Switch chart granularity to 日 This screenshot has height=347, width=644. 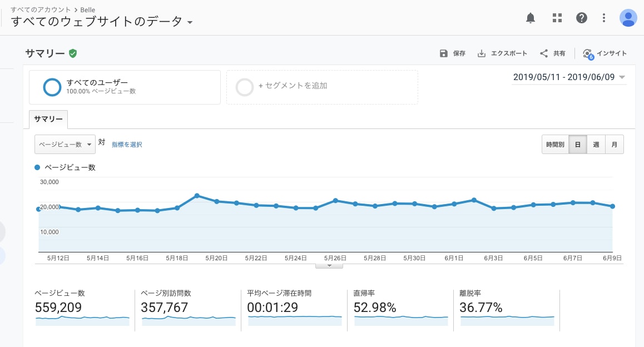(x=578, y=145)
